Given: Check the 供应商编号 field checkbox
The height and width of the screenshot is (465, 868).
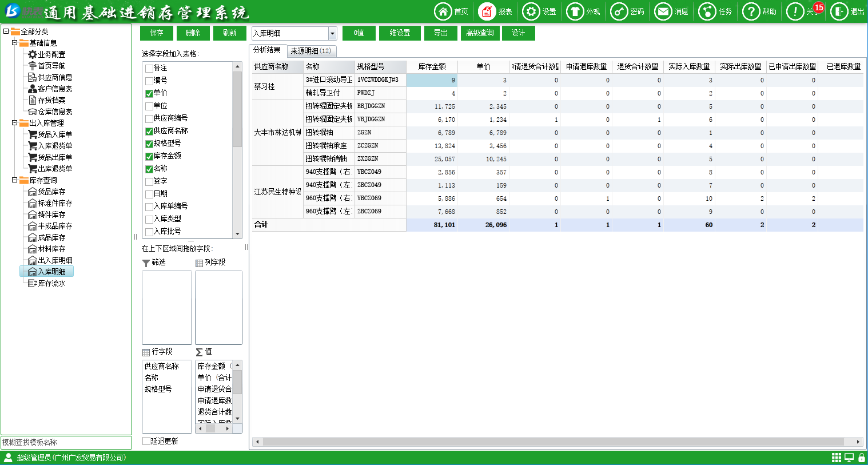Looking at the screenshot, I should click(149, 118).
